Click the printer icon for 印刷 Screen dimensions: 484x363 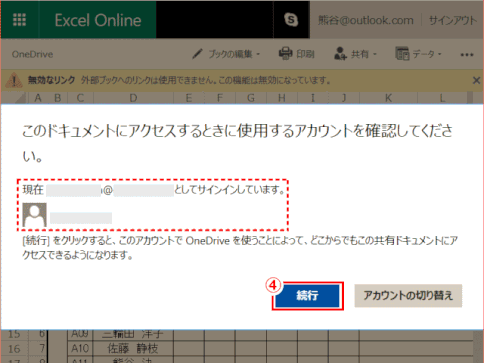click(x=285, y=53)
